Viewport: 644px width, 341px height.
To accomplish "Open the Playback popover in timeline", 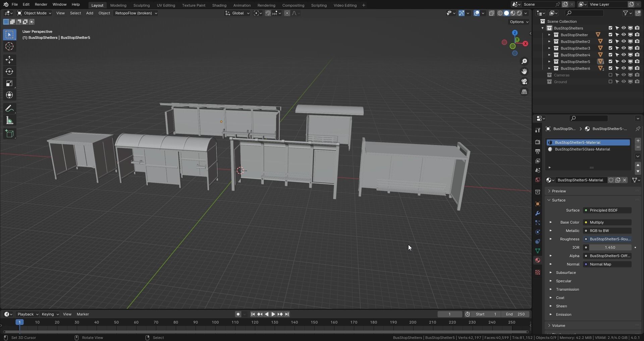I will [28, 314].
